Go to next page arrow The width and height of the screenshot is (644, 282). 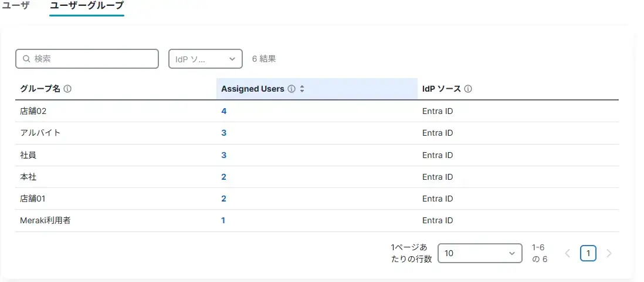pyautogui.click(x=609, y=253)
